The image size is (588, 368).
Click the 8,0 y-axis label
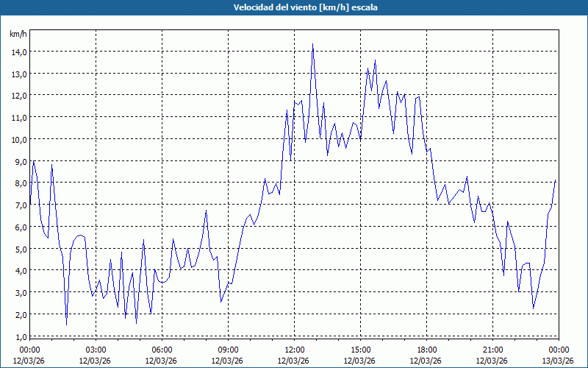[21, 183]
